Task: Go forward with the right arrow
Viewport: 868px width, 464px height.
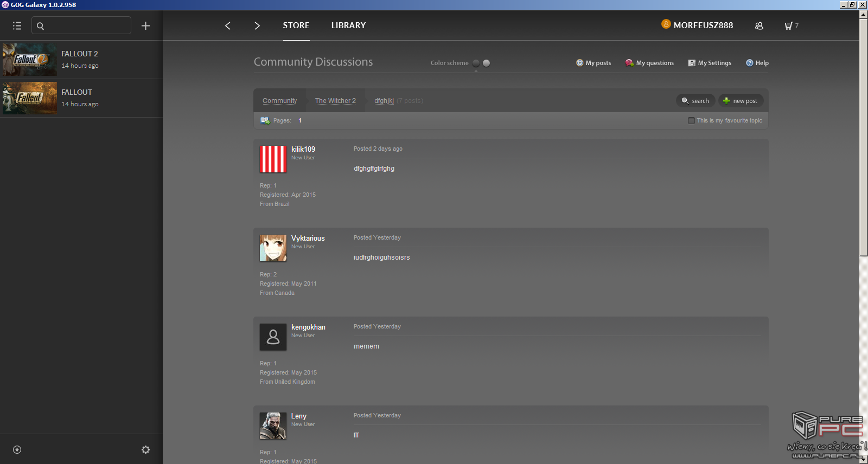Action: 257,25
